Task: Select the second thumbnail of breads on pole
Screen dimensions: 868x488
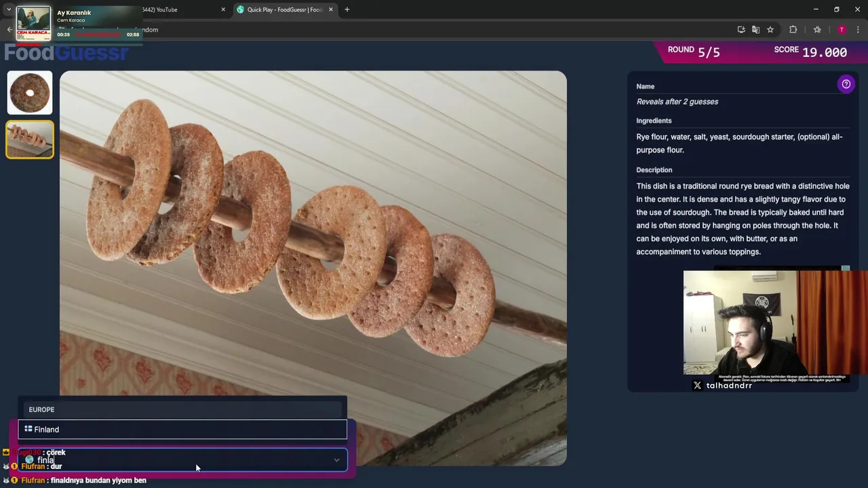Action: click(30, 140)
